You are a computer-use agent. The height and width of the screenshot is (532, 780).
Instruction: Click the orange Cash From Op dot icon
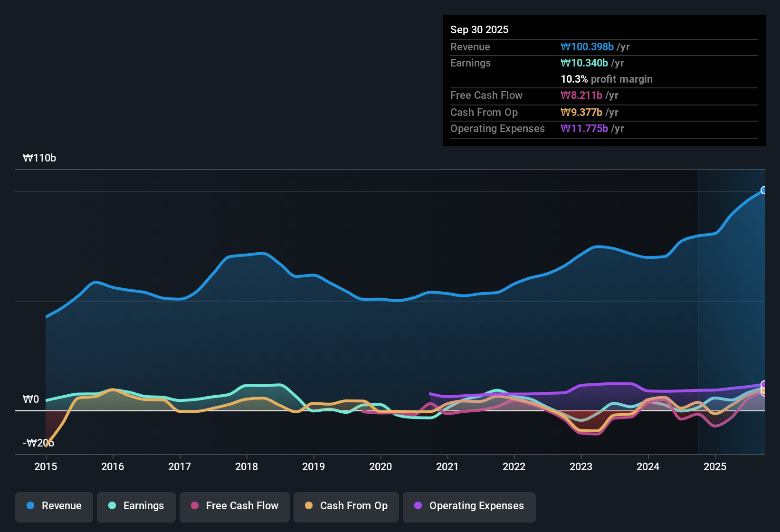click(309, 506)
